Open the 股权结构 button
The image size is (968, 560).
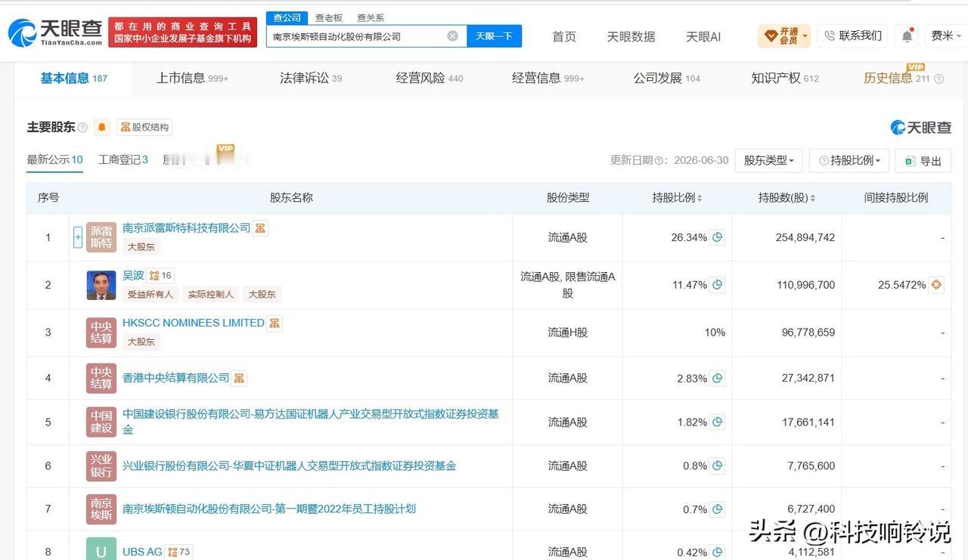pyautogui.click(x=144, y=127)
